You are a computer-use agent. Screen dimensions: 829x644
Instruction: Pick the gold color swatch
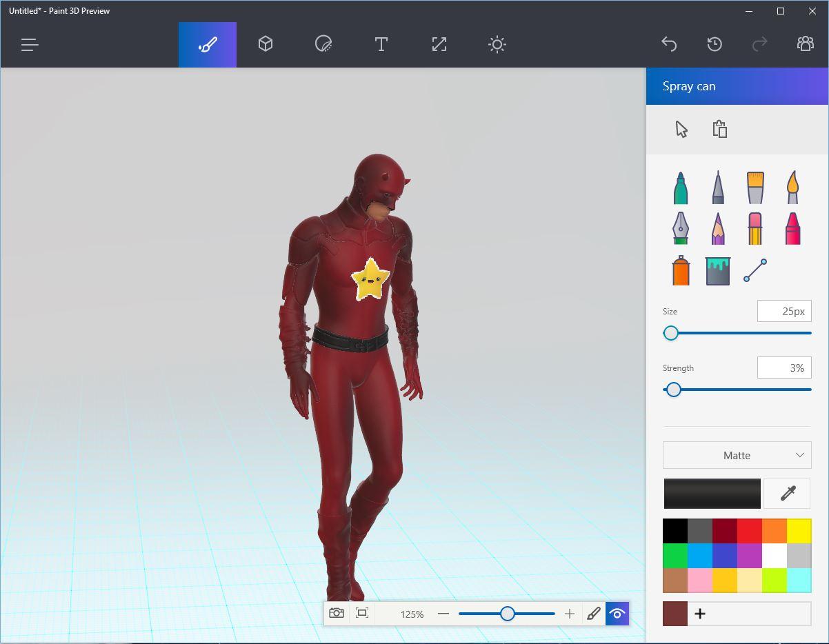[725, 581]
